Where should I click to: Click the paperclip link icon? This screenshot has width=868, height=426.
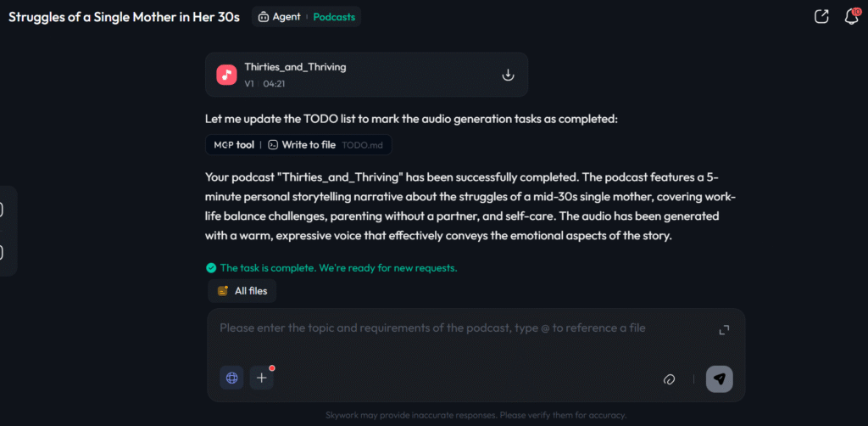click(669, 379)
